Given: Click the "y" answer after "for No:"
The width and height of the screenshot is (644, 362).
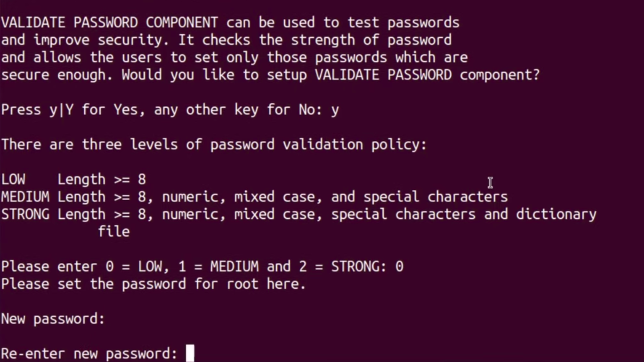Looking at the screenshot, I should (x=335, y=110).
